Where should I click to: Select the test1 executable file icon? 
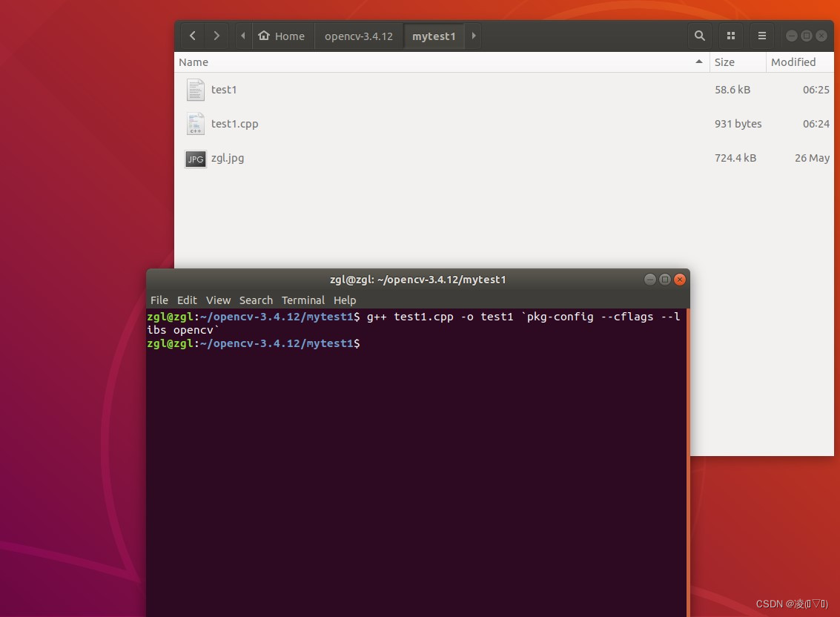196,90
